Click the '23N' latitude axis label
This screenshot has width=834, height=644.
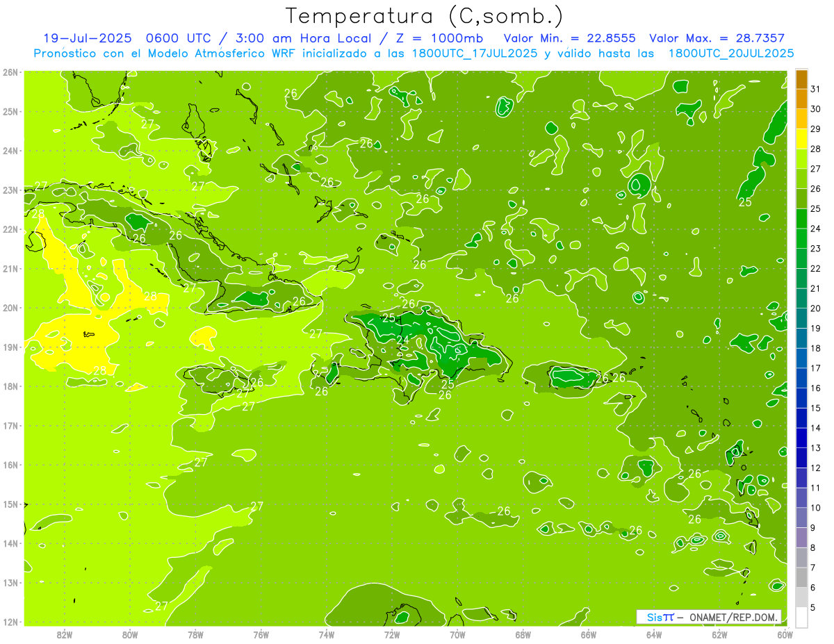pos(10,190)
